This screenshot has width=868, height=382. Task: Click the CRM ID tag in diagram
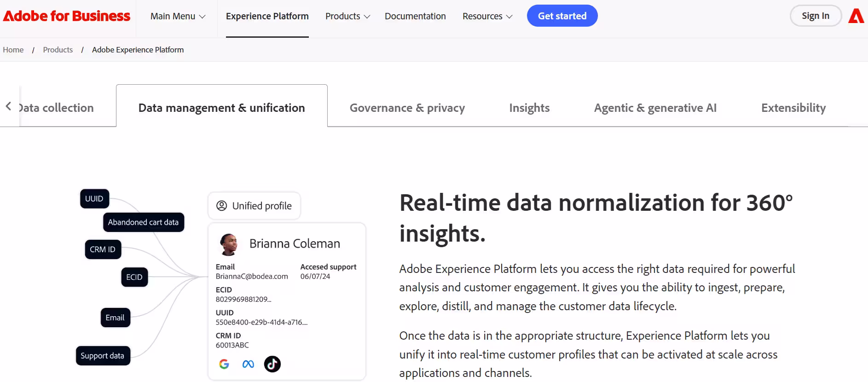[103, 249]
